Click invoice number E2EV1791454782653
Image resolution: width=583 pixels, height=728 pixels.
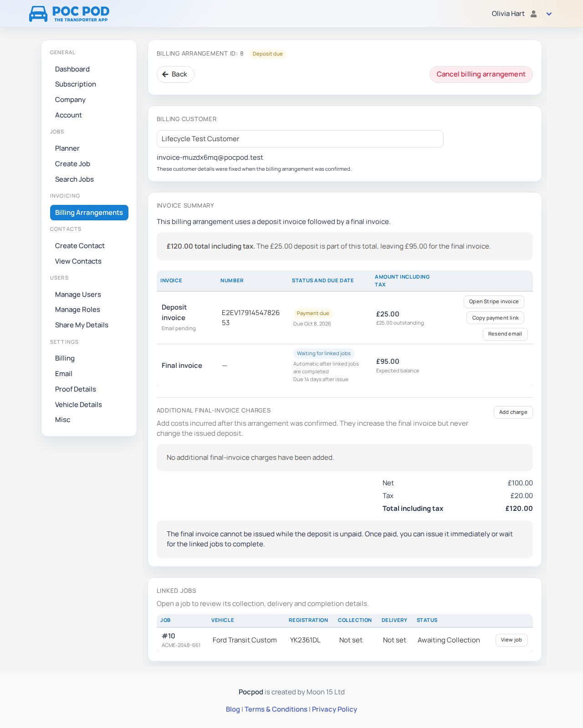[251, 318]
